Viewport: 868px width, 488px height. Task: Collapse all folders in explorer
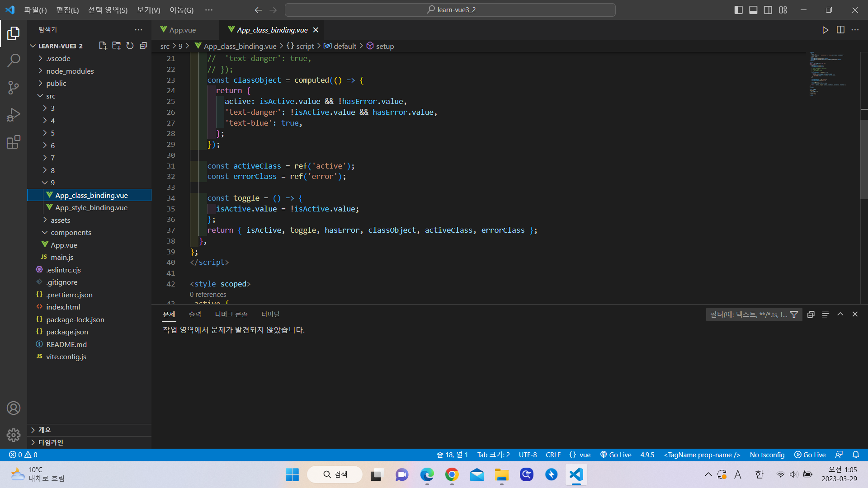pyautogui.click(x=143, y=46)
